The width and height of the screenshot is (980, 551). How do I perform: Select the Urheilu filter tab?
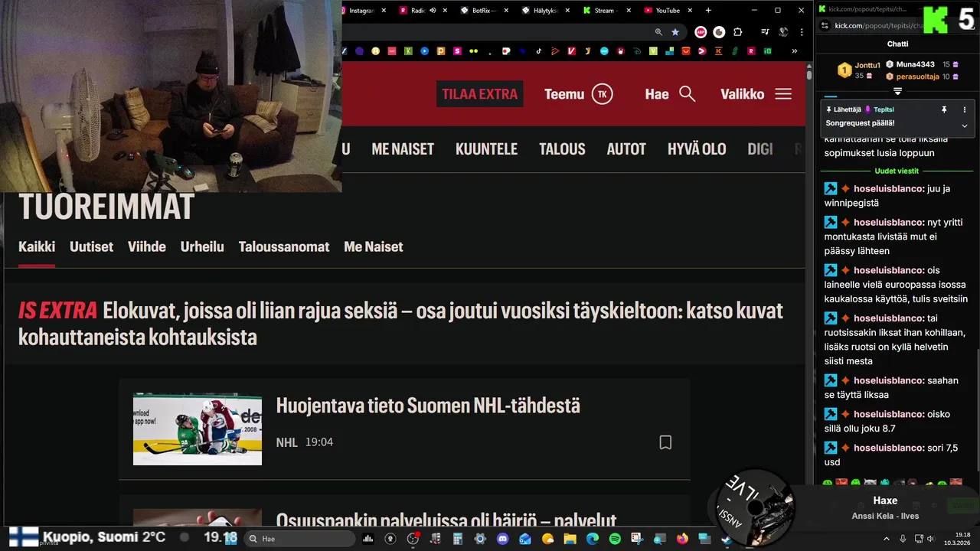click(202, 246)
